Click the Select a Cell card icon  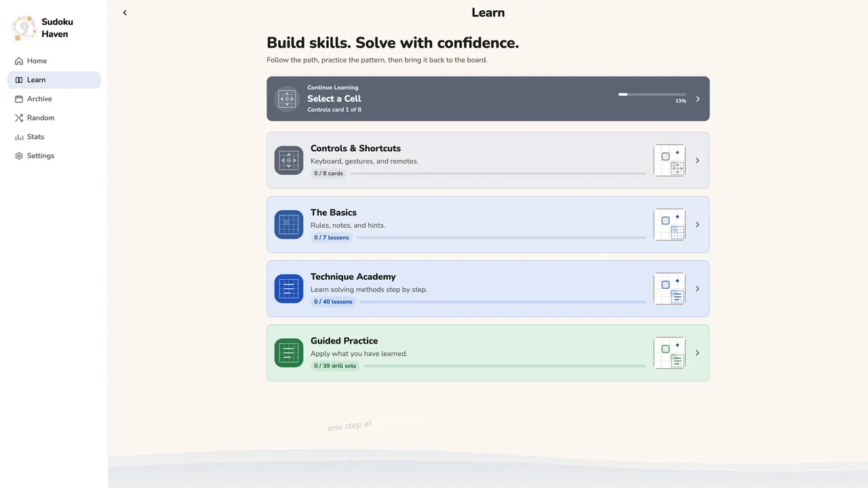(x=287, y=99)
